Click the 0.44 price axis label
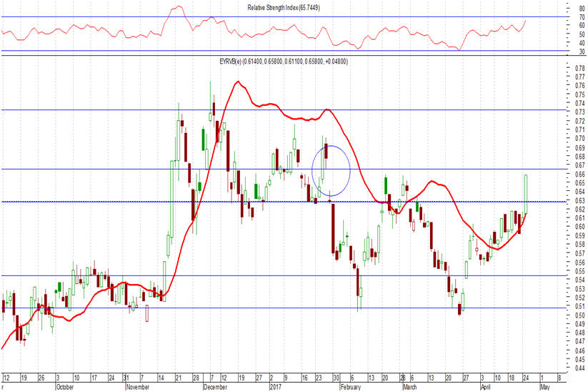This screenshot has height=392, width=588. (x=579, y=368)
